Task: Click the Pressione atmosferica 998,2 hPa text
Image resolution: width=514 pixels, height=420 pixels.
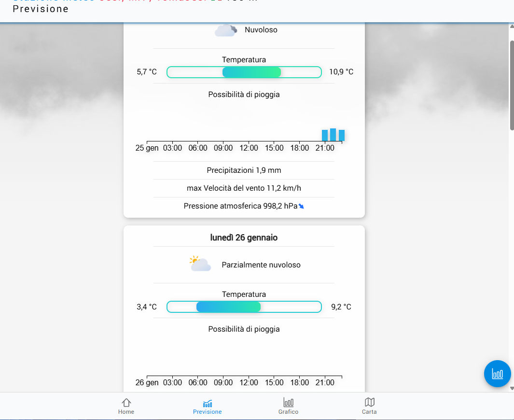Action: point(240,206)
